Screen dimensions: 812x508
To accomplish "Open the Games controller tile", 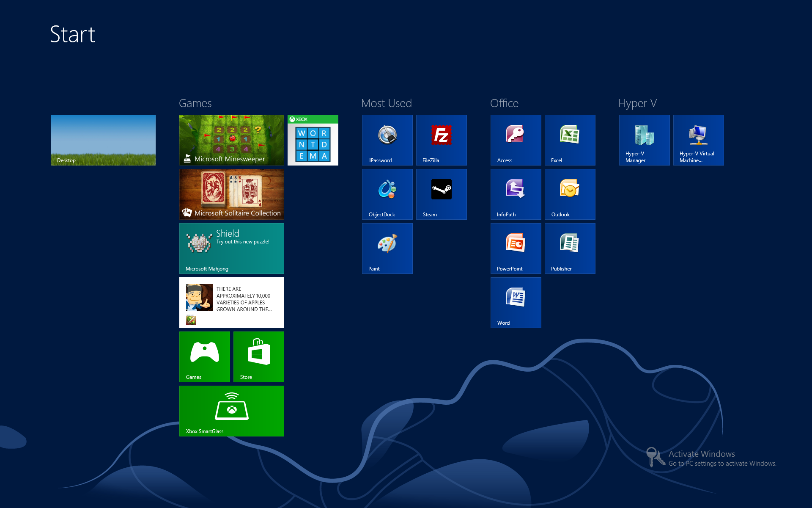I will coord(205,357).
